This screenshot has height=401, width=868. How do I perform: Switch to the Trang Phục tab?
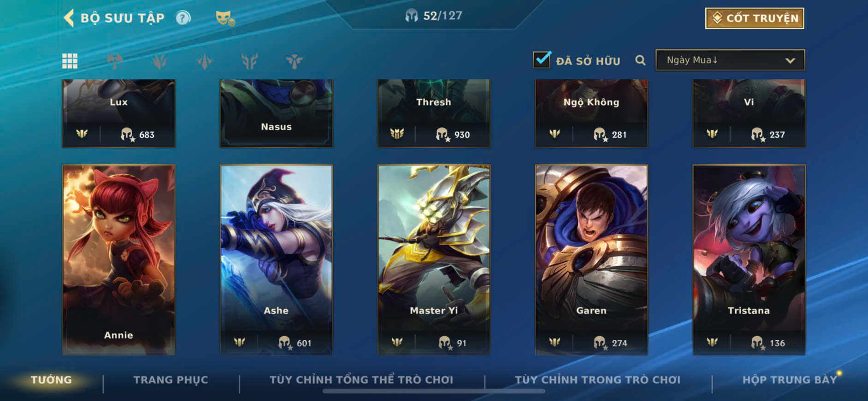171,380
